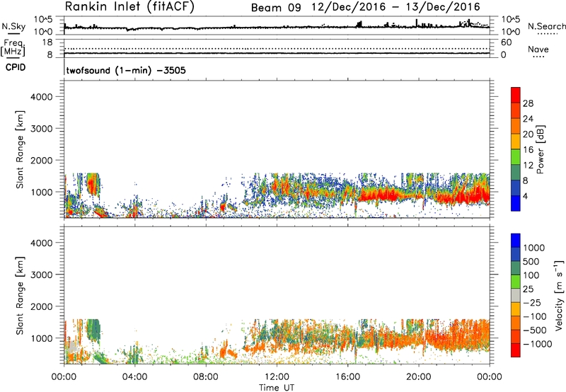566x392 pixels.
Task: Click the 'Beam 09' label
Action: pyautogui.click(x=276, y=8)
